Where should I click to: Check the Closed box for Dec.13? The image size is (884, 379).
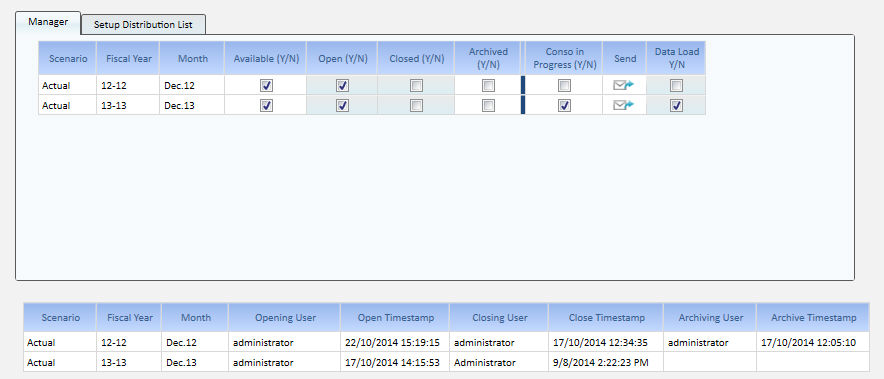click(416, 105)
